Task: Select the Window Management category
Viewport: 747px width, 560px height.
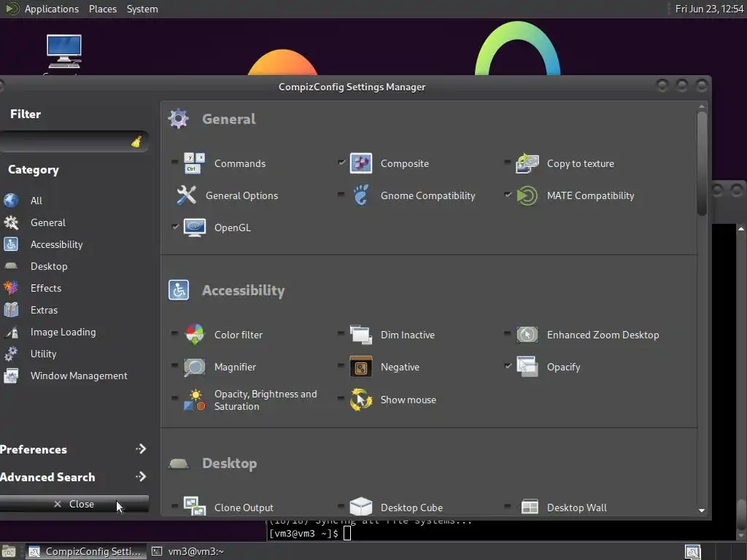Action: point(79,376)
